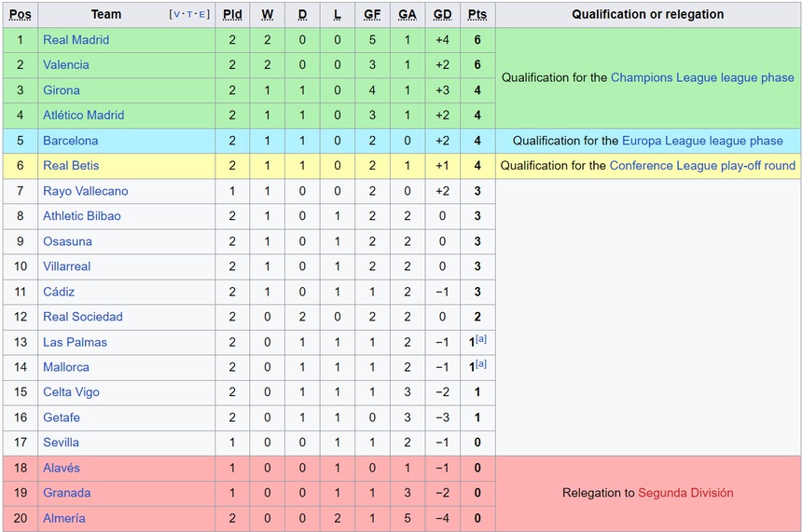This screenshot has width=802, height=532.
Task: Open footnote [a] beside Las Palmas points
Action: (x=481, y=339)
